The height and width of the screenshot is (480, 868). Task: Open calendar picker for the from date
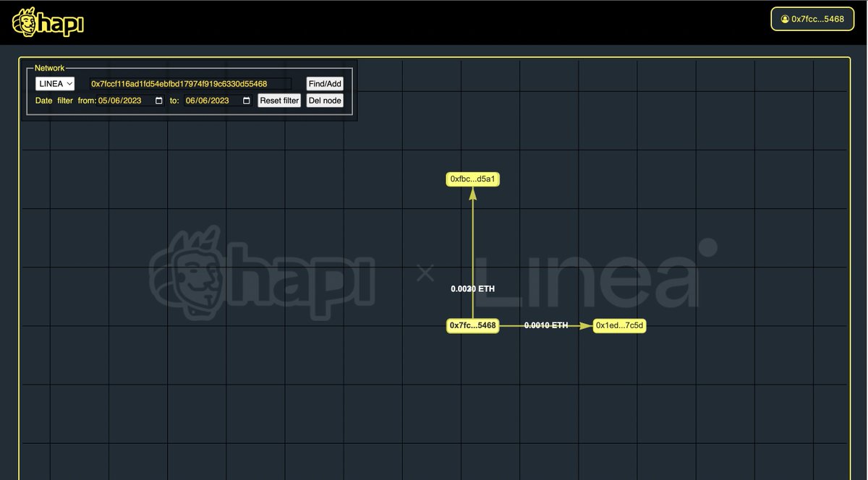pos(159,100)
